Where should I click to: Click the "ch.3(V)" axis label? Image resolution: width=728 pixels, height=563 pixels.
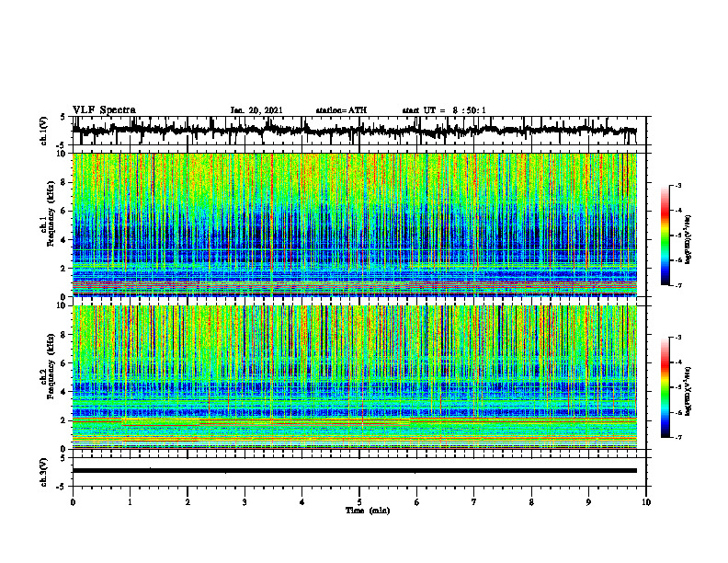[44, 472]
